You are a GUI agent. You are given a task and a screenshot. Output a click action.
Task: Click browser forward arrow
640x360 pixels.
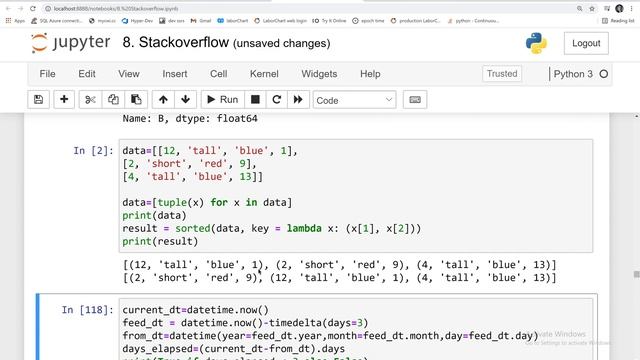(20, 9)
